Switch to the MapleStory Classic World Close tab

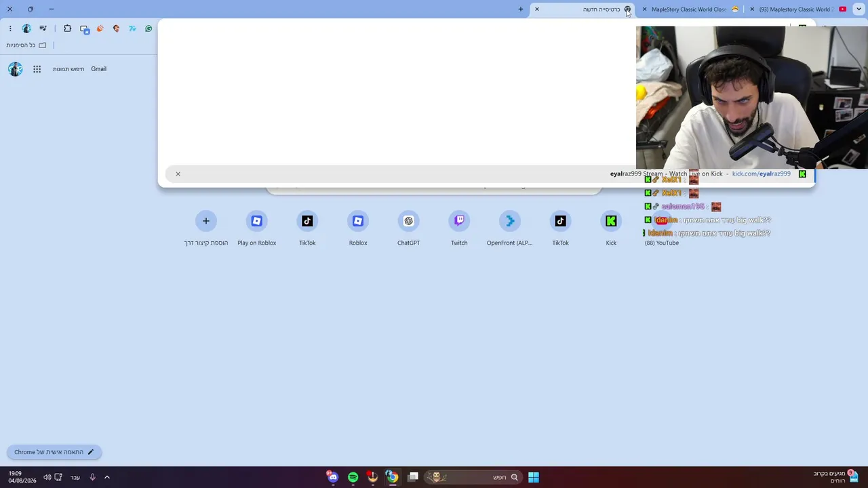point(692,9)
